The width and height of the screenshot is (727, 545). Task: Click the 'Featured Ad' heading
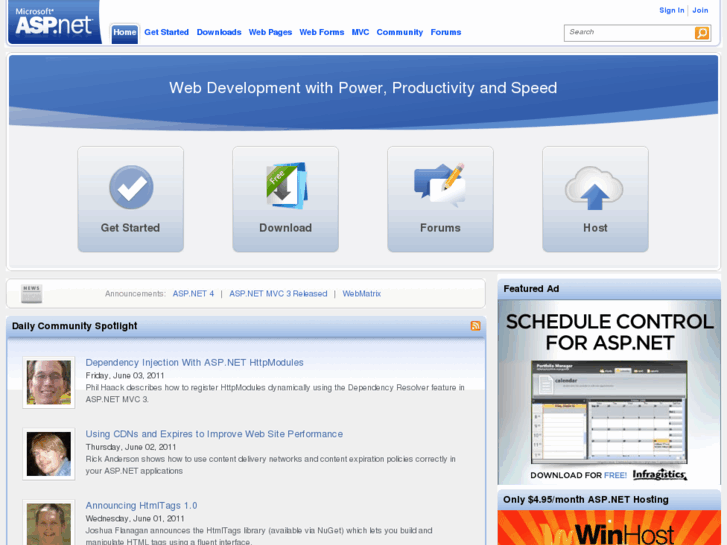pos(531,289)
